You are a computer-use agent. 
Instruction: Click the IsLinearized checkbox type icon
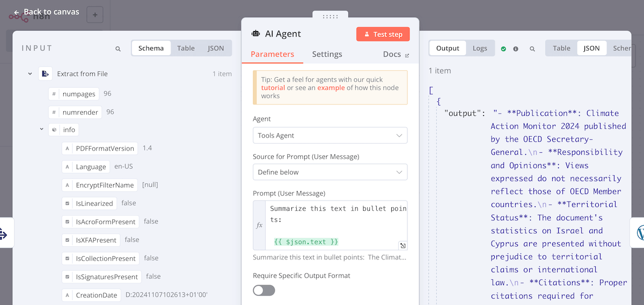67,204
